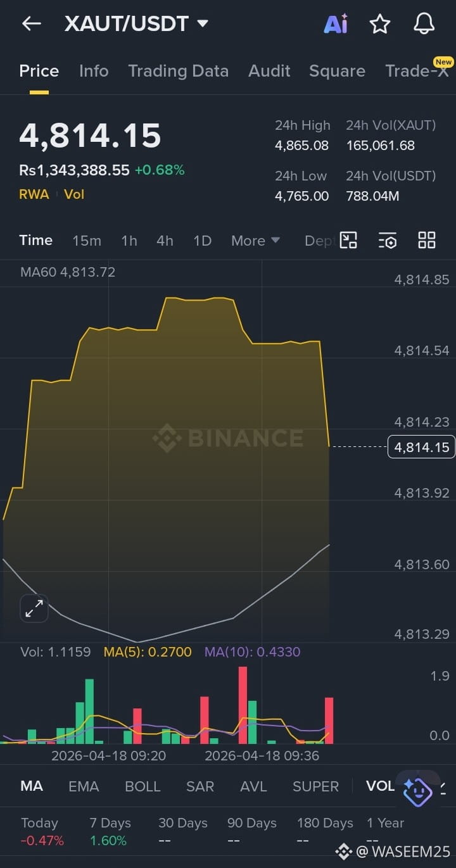Toggle the MA indicator
The height and width of the screenshot is (868, 456).
[32, 786]
